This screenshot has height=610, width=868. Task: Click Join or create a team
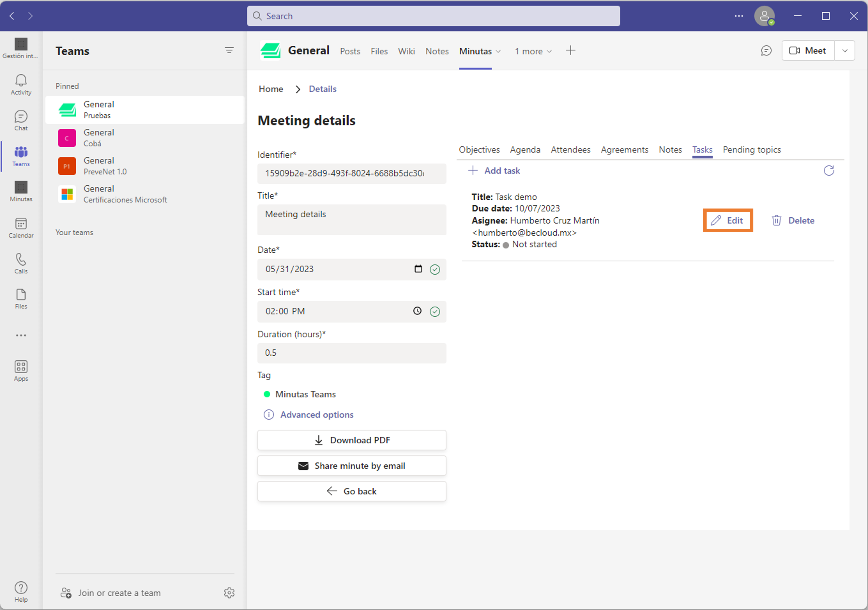pyautogui.click(x=111, y=593)
